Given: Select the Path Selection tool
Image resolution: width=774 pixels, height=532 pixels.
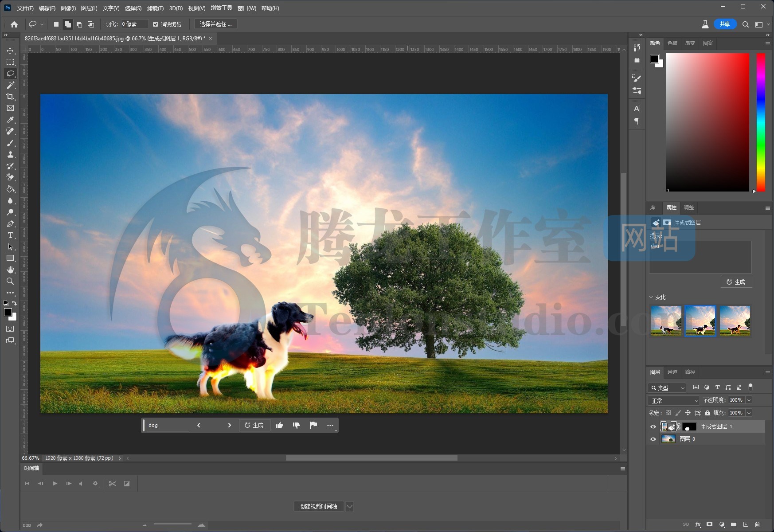Looking at the screenshot, I should click(x=10, y=246).
